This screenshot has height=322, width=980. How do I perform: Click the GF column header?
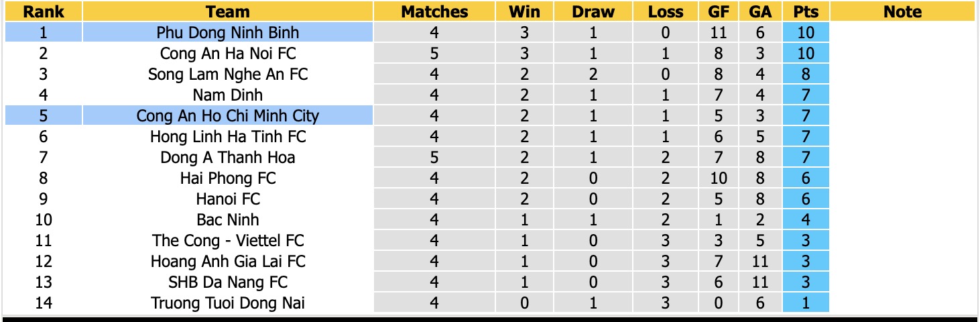click(719, 11)
